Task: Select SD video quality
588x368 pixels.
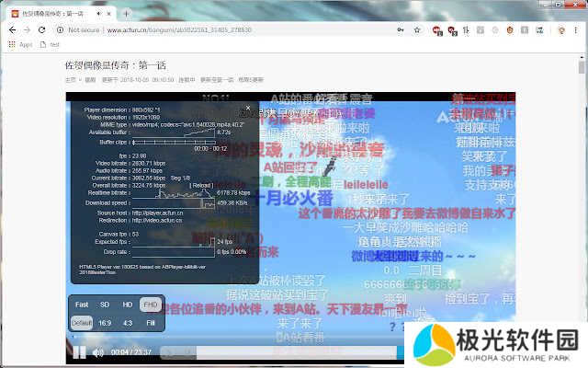Action: [106, 305]
